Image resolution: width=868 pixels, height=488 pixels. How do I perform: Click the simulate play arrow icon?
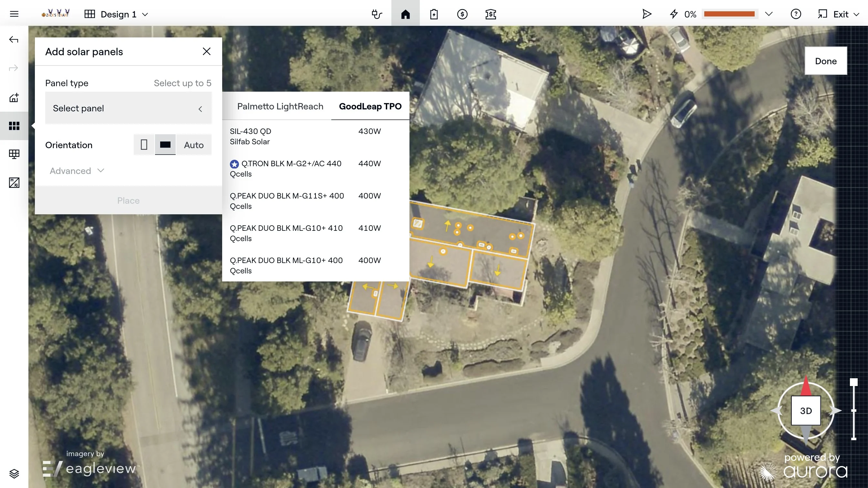pyautogui.click(x=646, y=14)
